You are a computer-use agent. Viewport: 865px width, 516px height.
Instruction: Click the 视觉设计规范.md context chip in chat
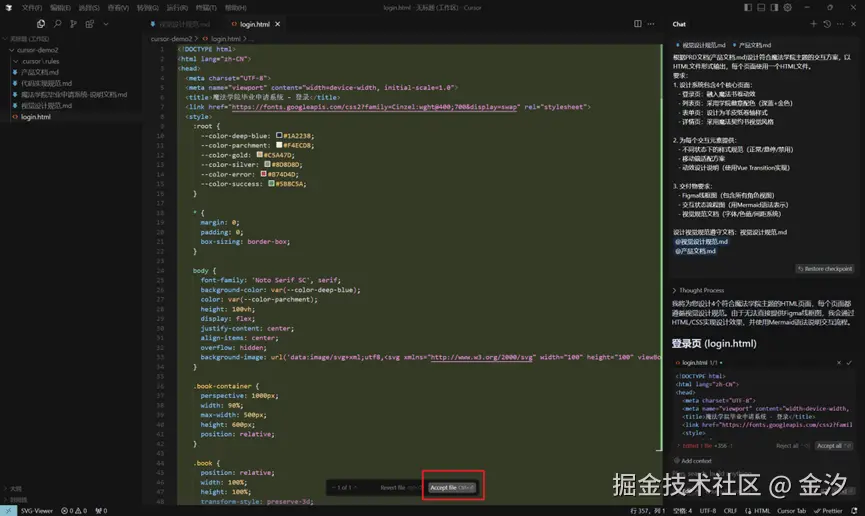coord(700,45)
